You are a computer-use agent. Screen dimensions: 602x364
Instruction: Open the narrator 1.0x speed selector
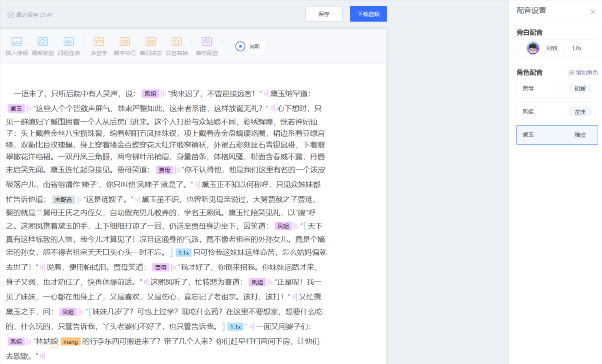coord(577,48)
